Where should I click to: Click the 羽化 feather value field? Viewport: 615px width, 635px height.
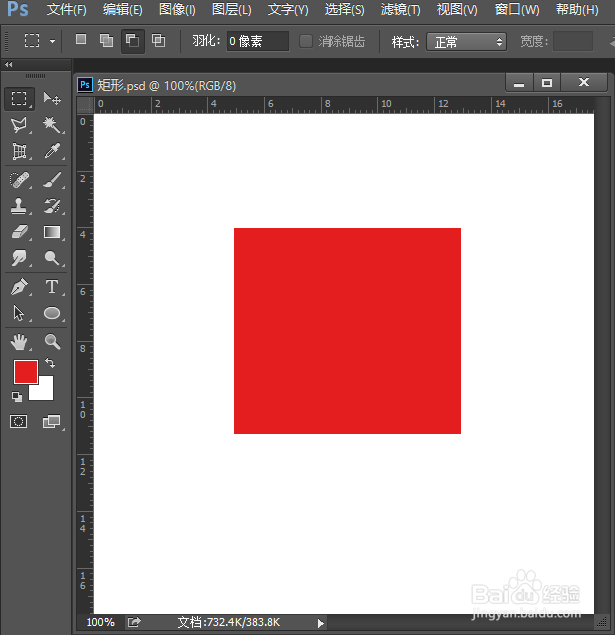coord(257,41)
